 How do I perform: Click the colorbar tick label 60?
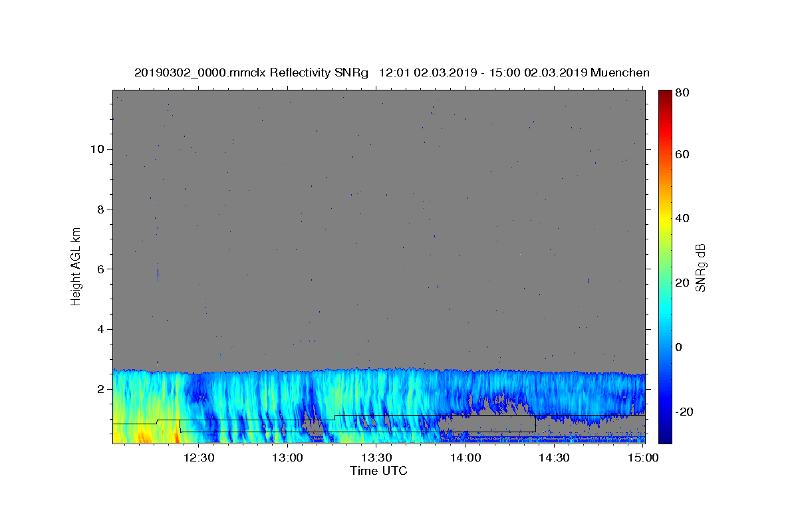tap(683, 154)
